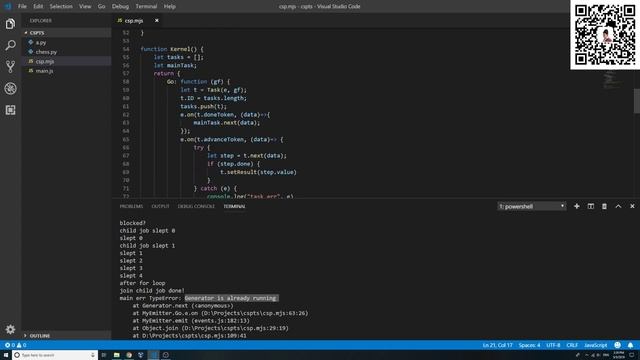This screenshot has height=360, width=640.
Task: Click the 'function Kernel()' code line
Action: [x=172, y=49]
